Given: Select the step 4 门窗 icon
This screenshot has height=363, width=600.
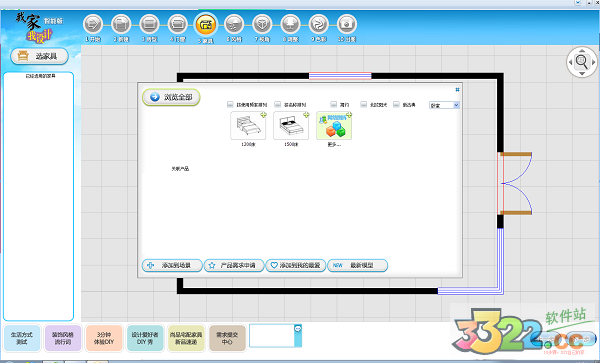Looking at the screenshot, I should coord(178,24).
